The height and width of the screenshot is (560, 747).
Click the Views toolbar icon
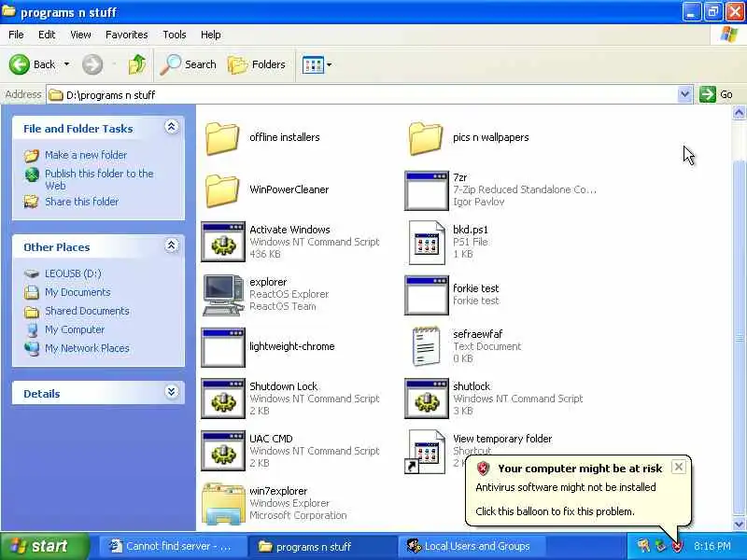point(313,64)
